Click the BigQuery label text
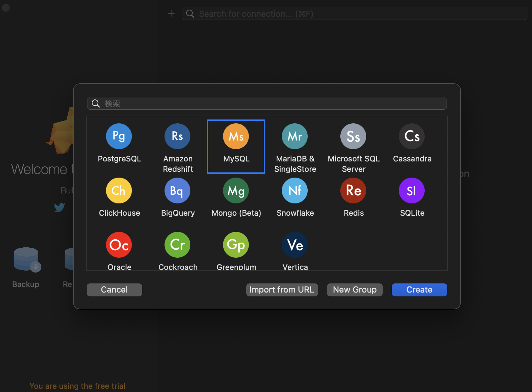Viewport: 532px width, 392px height. 178,213
